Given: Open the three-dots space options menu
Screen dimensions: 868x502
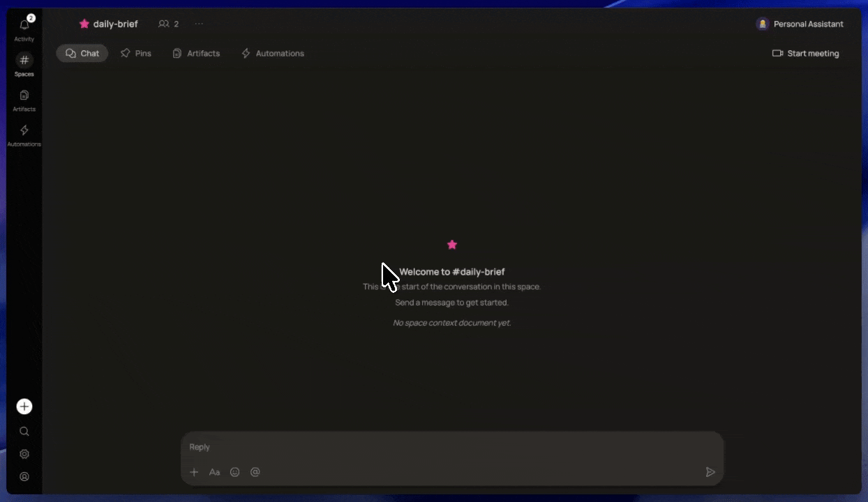Looking at the screenshot, I should [199, 24].
